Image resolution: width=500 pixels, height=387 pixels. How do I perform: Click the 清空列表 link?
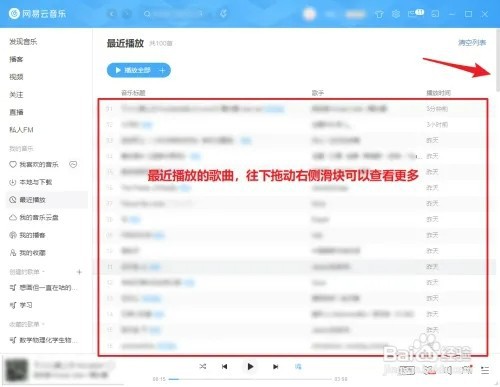[x=472, y=42]
